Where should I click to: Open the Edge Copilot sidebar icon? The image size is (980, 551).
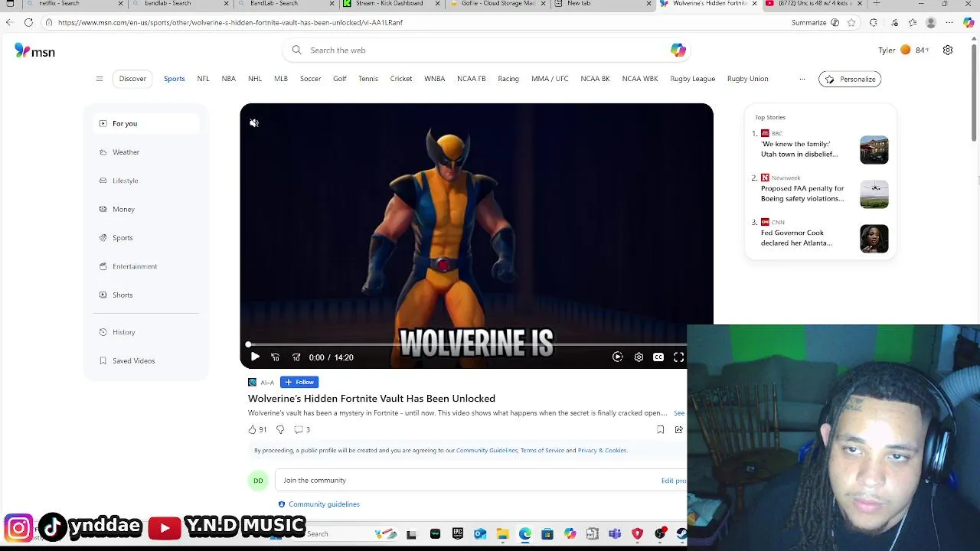[969, 22]
